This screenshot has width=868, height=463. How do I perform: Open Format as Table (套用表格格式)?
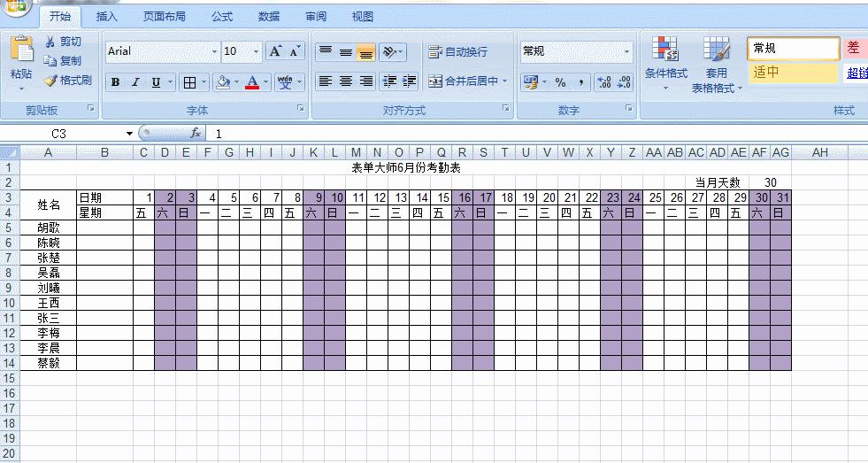717,65
